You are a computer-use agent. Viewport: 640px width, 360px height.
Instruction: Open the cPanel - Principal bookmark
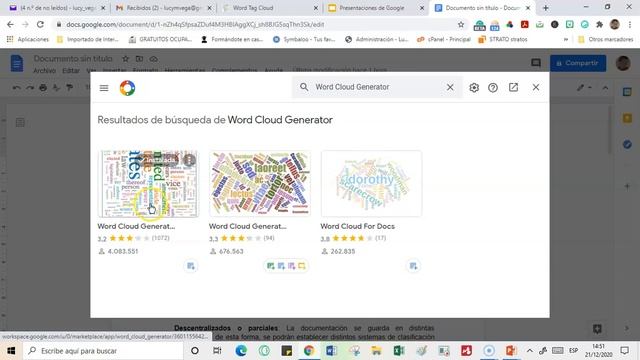pos(444,39)
